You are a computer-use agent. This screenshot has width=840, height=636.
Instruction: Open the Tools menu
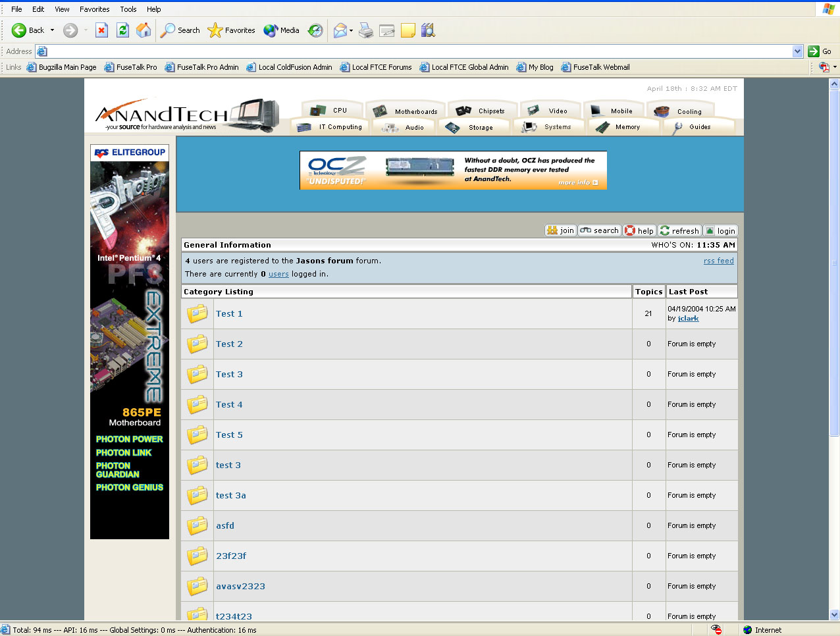click(128, 9)
